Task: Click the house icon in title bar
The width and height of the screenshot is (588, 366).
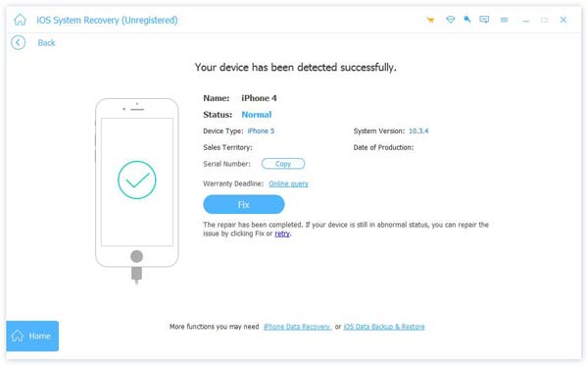Action: click(21, 20)
